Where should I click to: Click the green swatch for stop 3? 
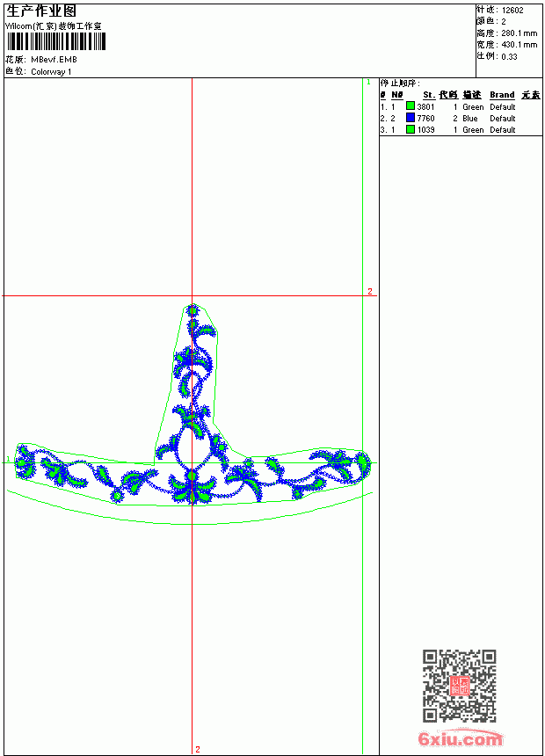(x=411, y=129)
